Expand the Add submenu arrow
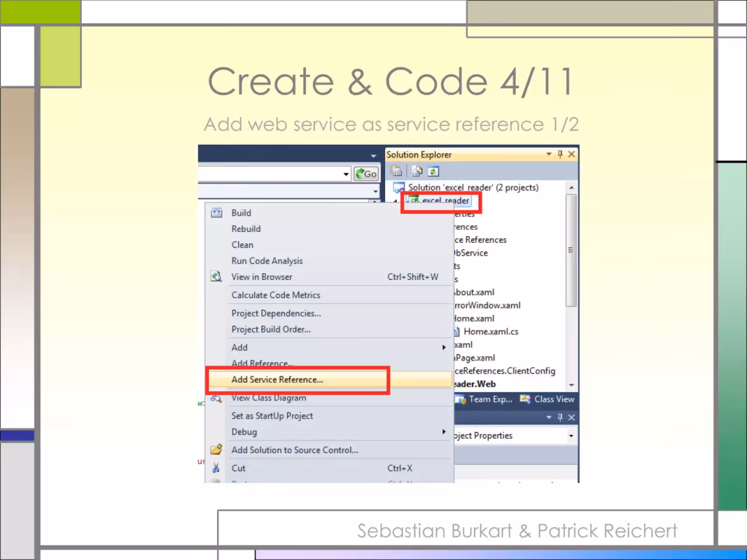The height and width of the screenshot is (560, 747). (x=444, y=347)
